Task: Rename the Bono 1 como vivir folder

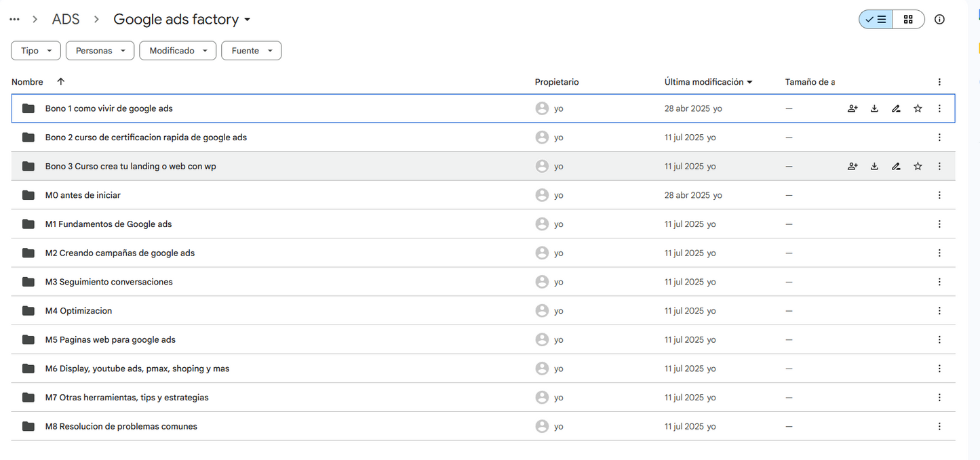Action: [896, 108]
